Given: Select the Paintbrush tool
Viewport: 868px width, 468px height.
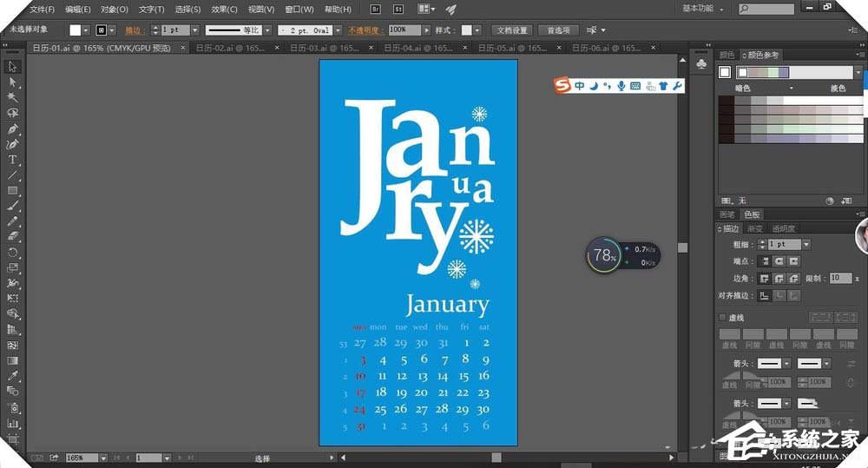Looking at the screenshot, I should click(x=12, y=206).
